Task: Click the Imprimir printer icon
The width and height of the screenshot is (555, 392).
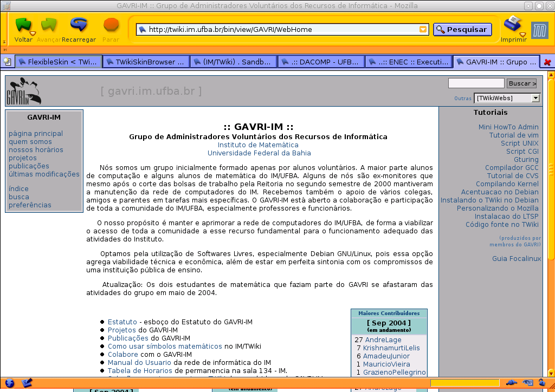Action: pos(512,24)
